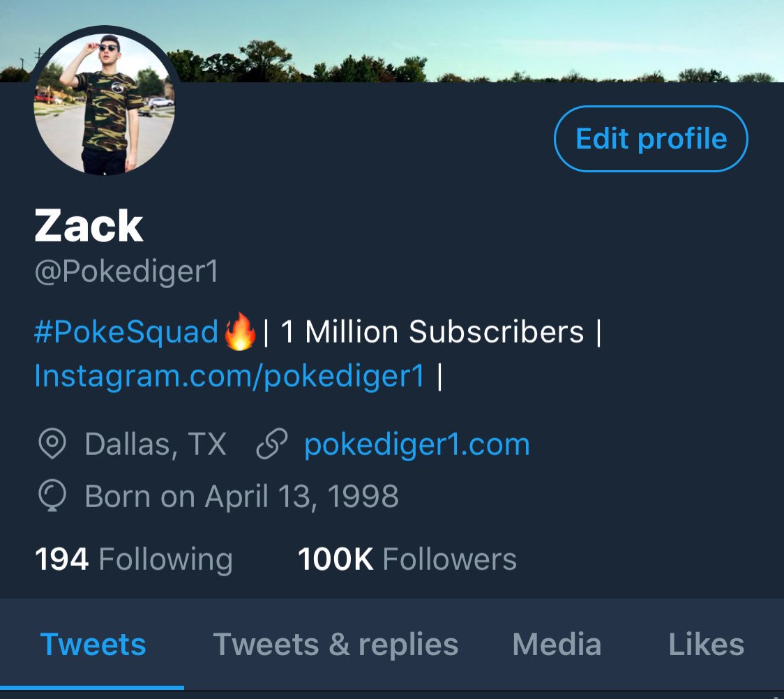Open the #PokeSquad hashtag
784x699 pixels.
[x=126, y=331]
